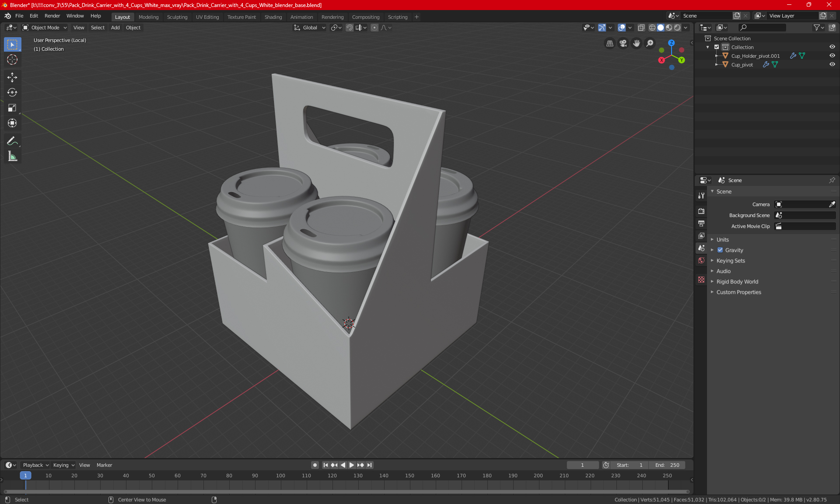Open the Keying popover in timeline
840x504 pixels.
pyautogui.click(x=63, y=465)
